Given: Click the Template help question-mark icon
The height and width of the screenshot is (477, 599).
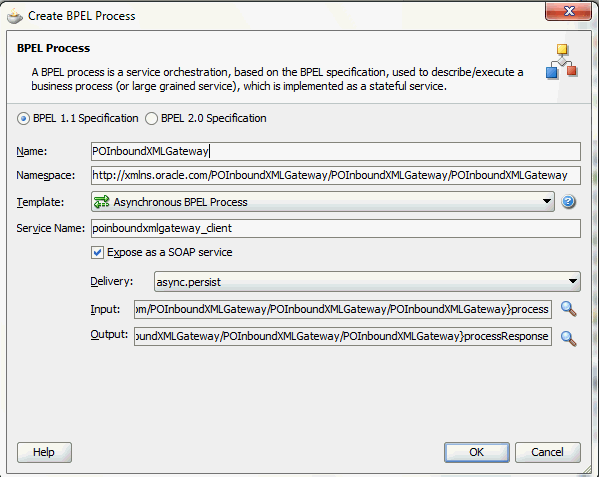Looking at the screenshot, I should [x=568, y=201].
